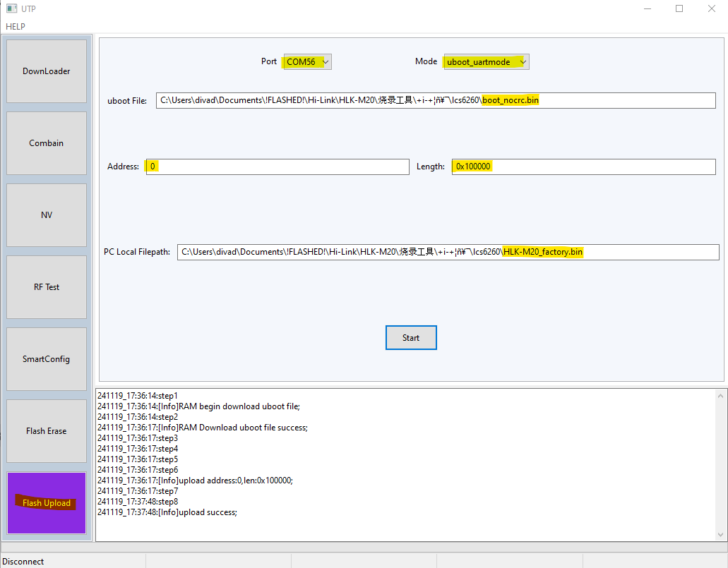Image resolution: width=728 pixels, height=568 pixels.
Task: Click the Disconnect status bar text
Action: (x=23, y=562)
